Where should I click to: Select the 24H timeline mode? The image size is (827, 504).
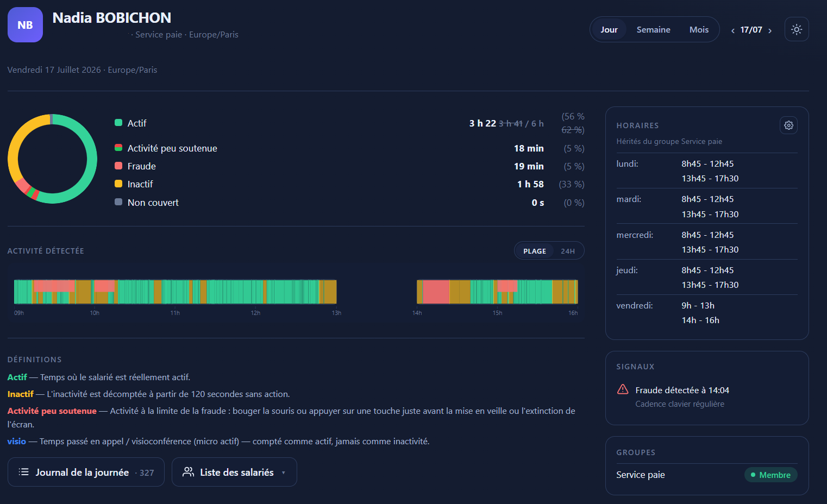coord(568,251)
